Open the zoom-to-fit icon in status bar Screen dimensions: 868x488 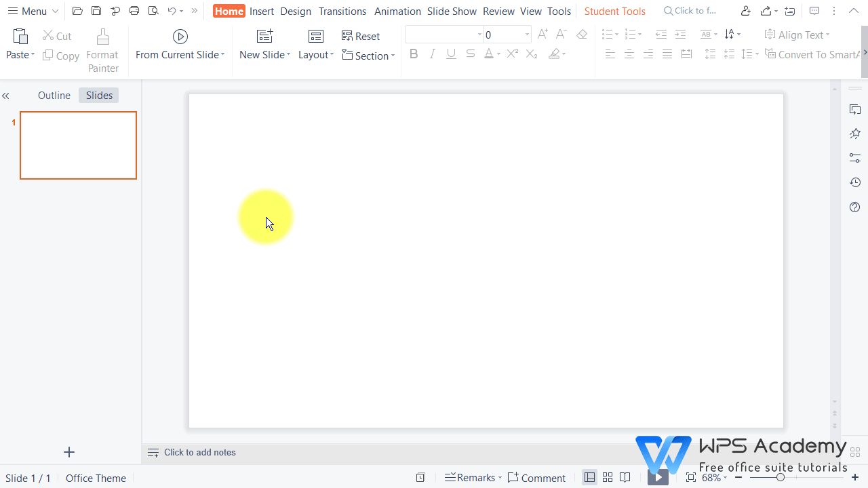[x=690, y=477]
